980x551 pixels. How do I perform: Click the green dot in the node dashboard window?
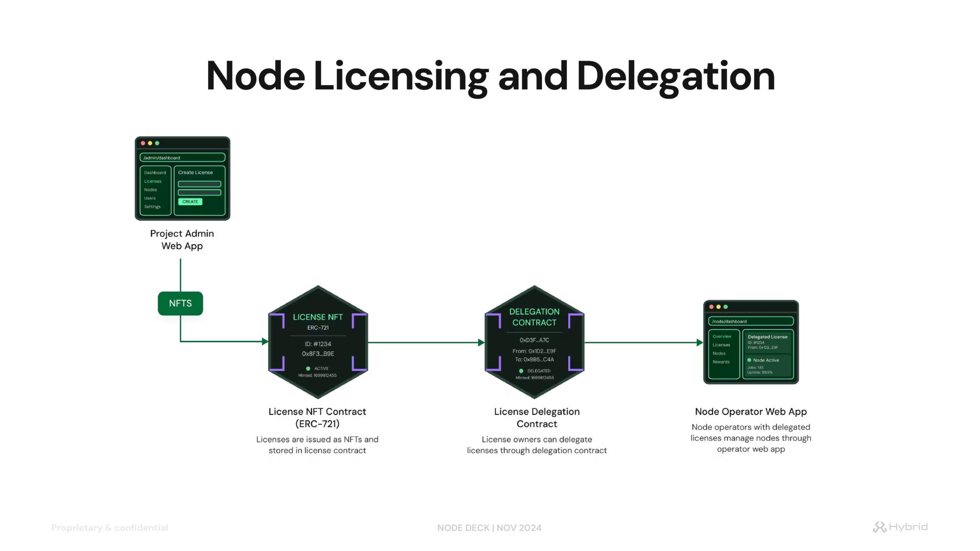[x=726, y=307]
